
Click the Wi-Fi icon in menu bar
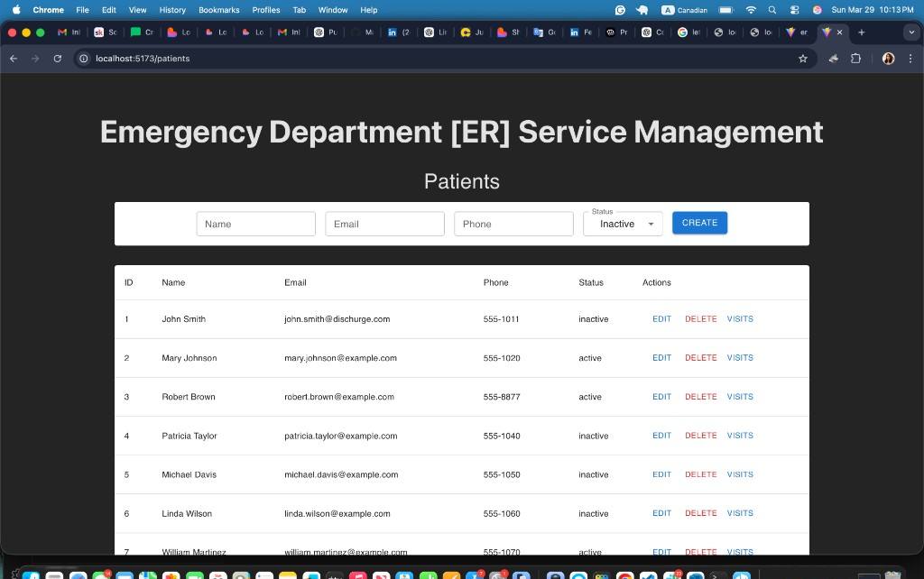tap(751, 10)
